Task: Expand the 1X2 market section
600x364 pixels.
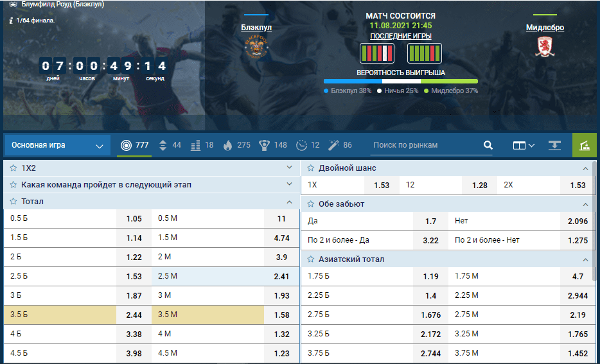Action: click(x=289, y=168)
